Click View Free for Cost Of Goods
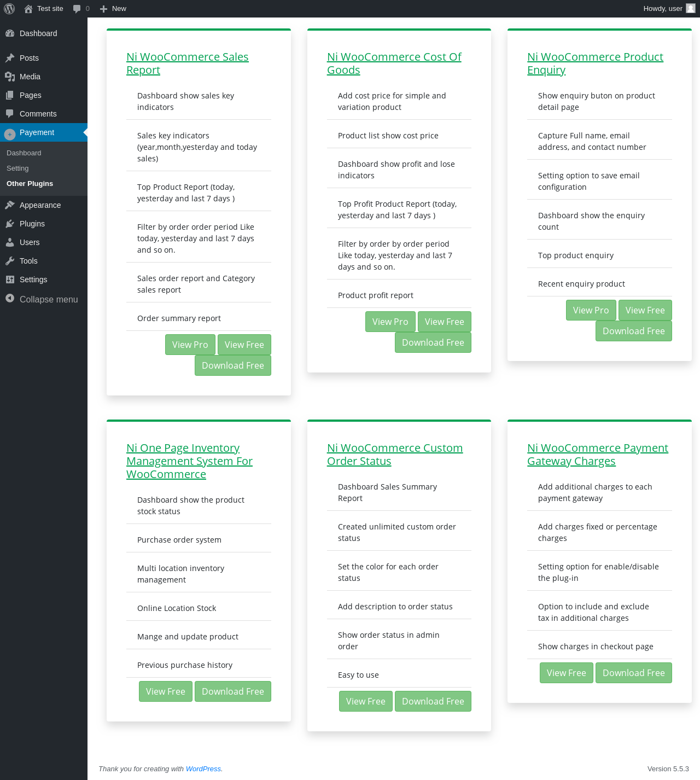700x780 pixels. point(445,322)
